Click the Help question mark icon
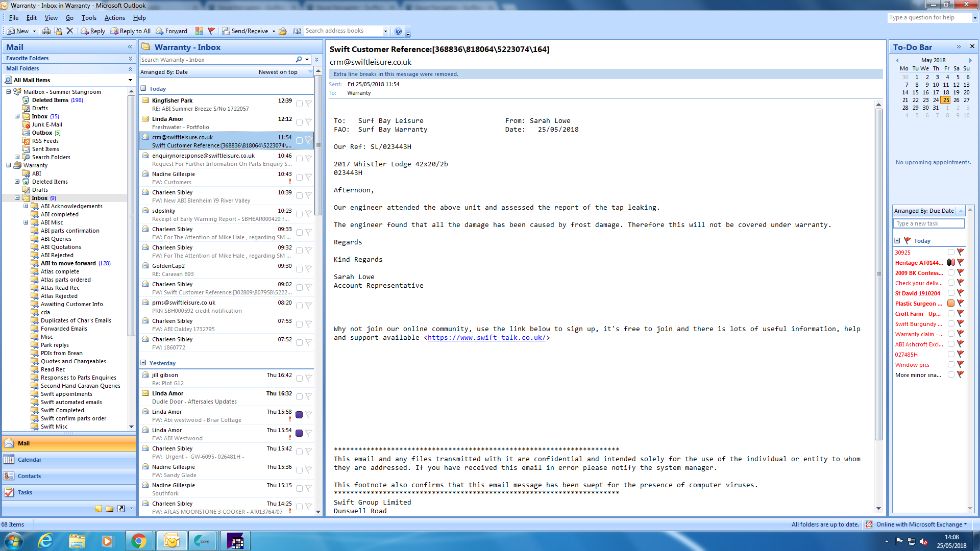980x551 pixels. coord(398,31)
